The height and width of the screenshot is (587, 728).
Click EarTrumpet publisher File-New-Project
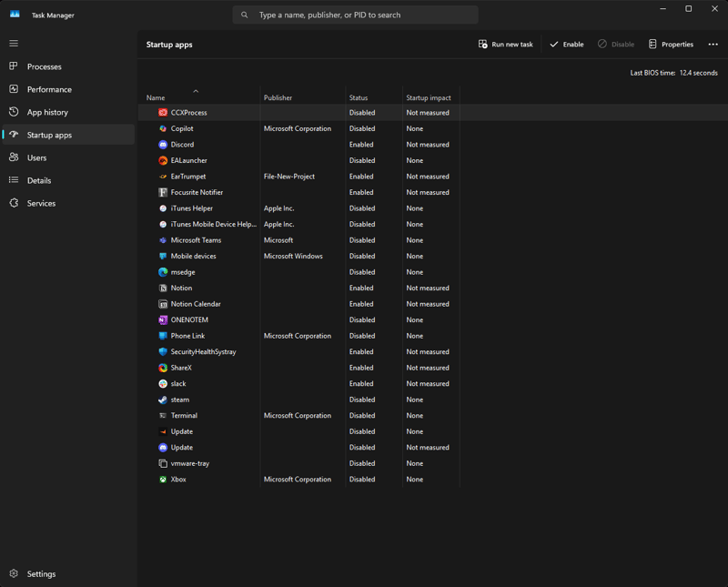[x=288, y=177]
